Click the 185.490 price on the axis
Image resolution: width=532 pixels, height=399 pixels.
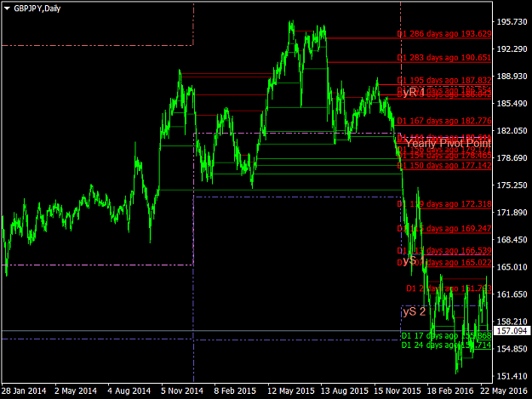pos(512,104)
